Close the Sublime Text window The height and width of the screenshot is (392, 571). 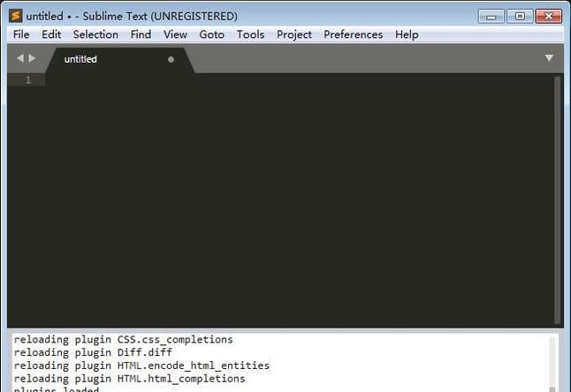pyautogui.click(x=548, y=17)
